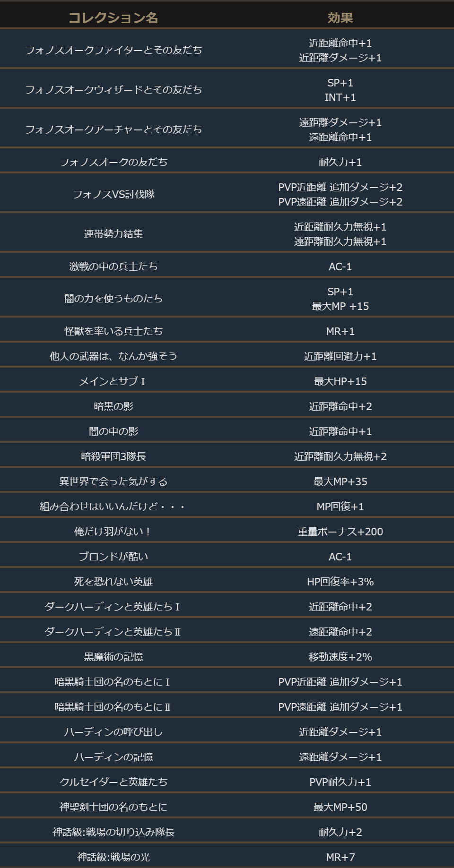Click the 移動速度+2% effect text
Viewport: 454px width, 868px height.
[340, 657]
